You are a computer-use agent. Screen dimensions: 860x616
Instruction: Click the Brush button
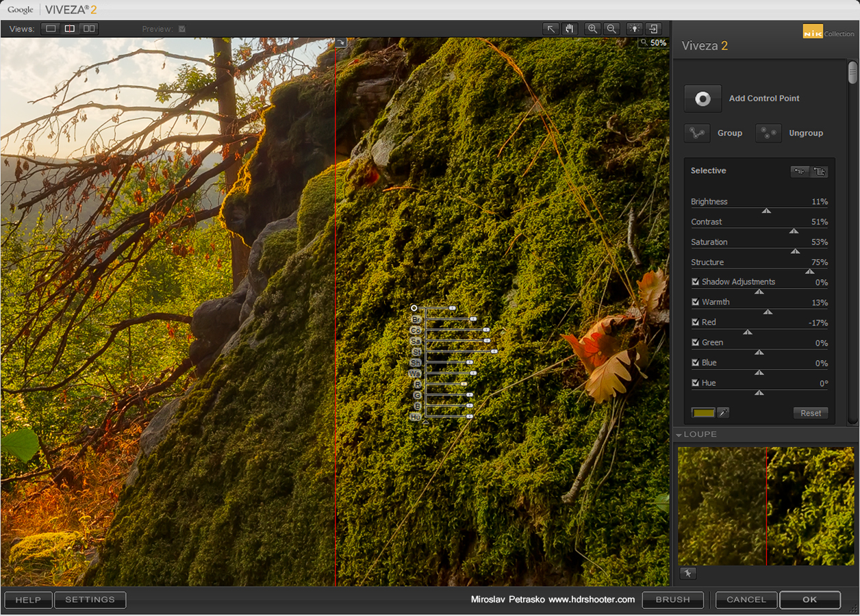pyautogui.click(x=672, y=600)
